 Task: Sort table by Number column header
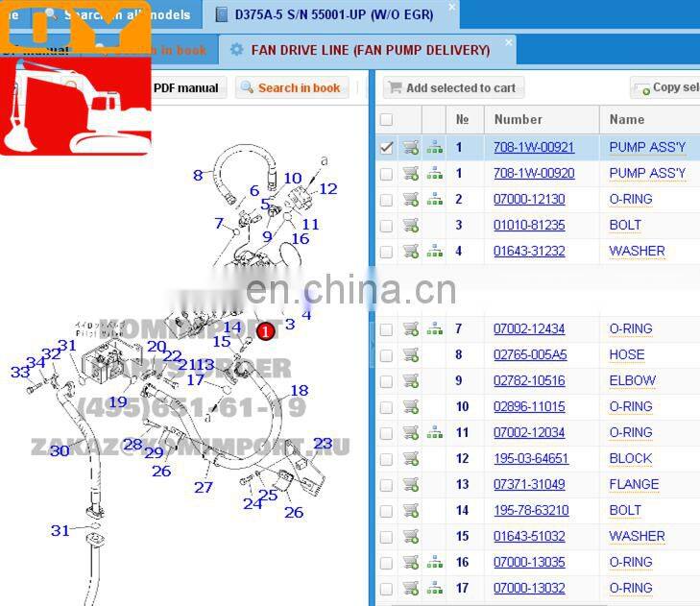pos(542,120)
